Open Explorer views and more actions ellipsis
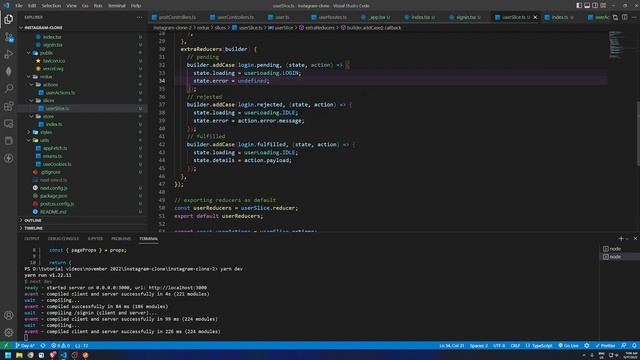This screenshot has height=360, width=640. (140, 17)
